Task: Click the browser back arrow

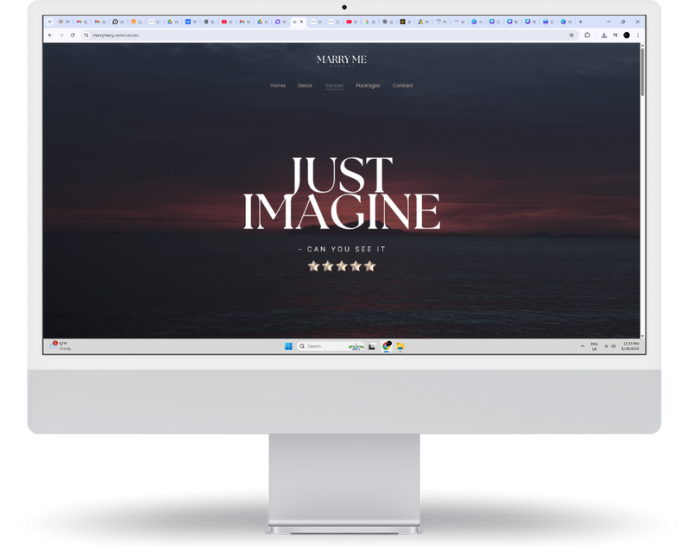Action: pos(50,35)
